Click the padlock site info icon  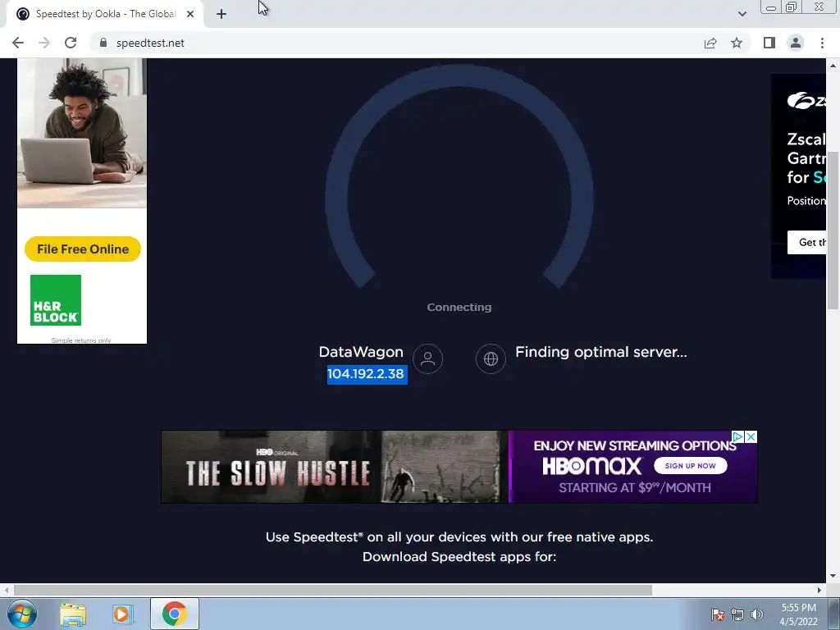click(103, 43)
